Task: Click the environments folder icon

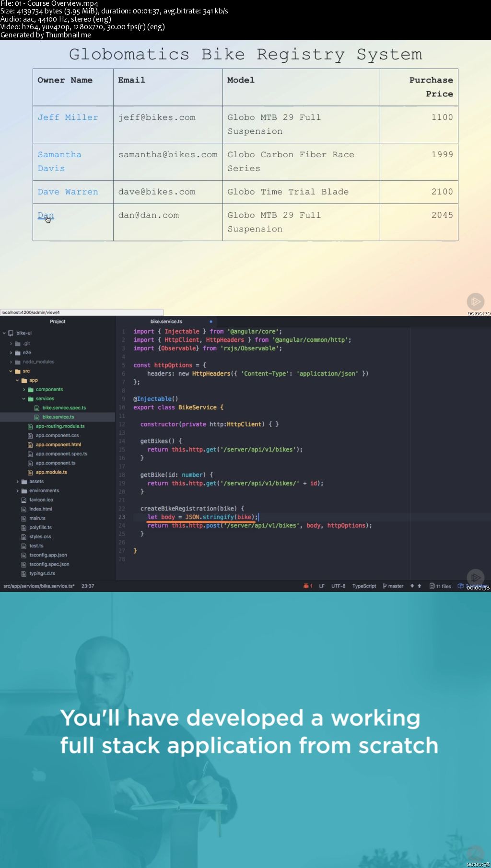Action: [24, 491]
